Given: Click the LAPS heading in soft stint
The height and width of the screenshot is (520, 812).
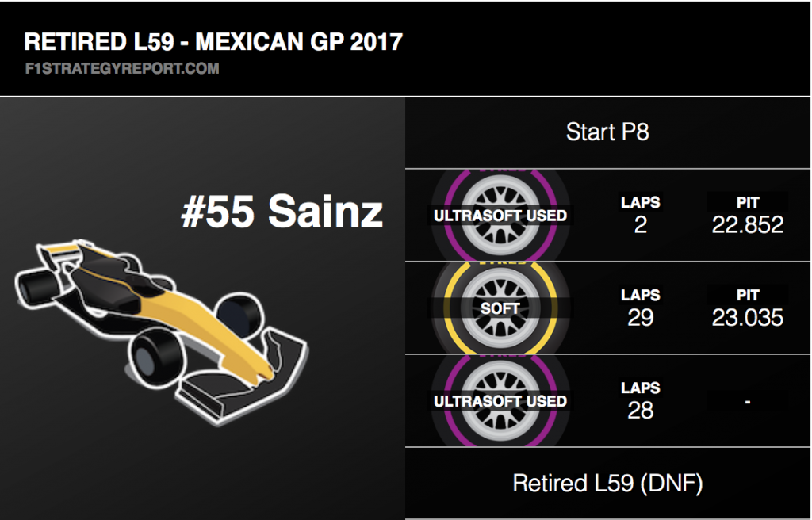Looking at the screenshot, I should pyautogui.click(x=641, y=295).
